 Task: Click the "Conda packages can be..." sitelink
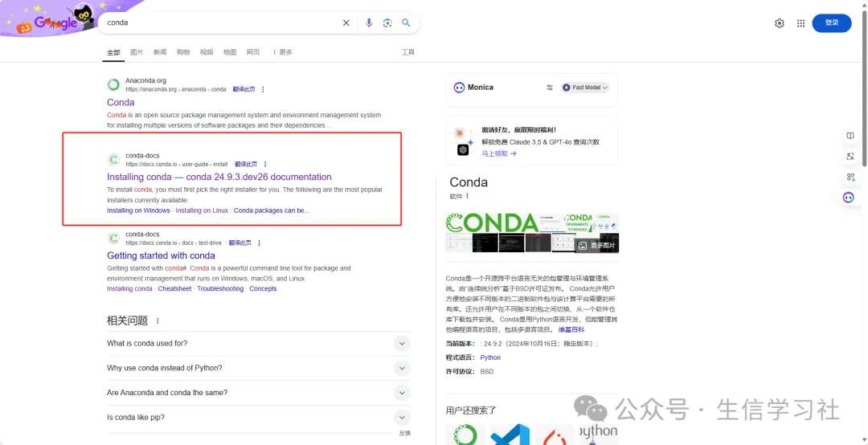[272, 211]
